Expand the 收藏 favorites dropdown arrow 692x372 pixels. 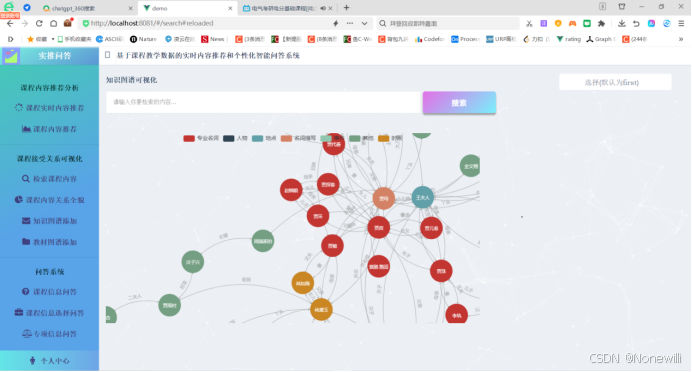[53, 39]
